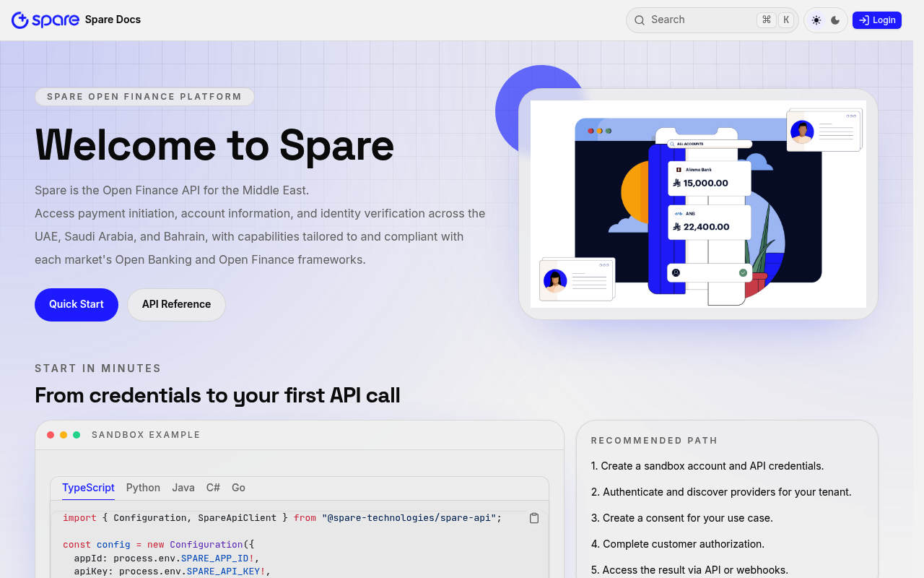
Task: Click the "Welcome to Spare" heading
Action: [x=214, y=145]
